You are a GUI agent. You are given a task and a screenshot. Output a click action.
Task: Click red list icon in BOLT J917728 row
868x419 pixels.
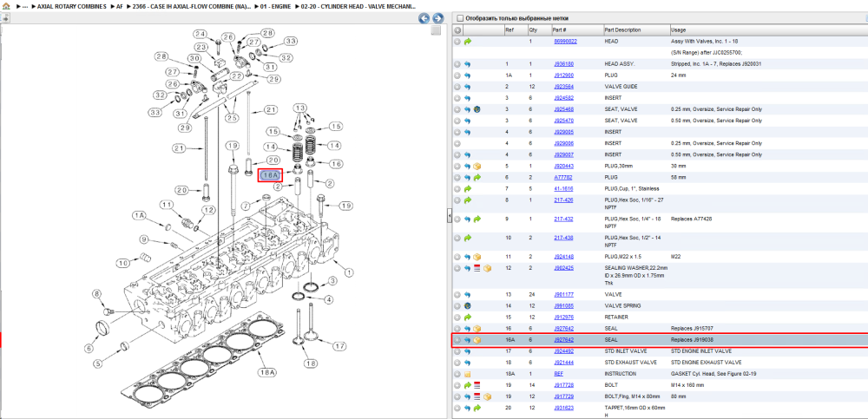pos(477,385)
